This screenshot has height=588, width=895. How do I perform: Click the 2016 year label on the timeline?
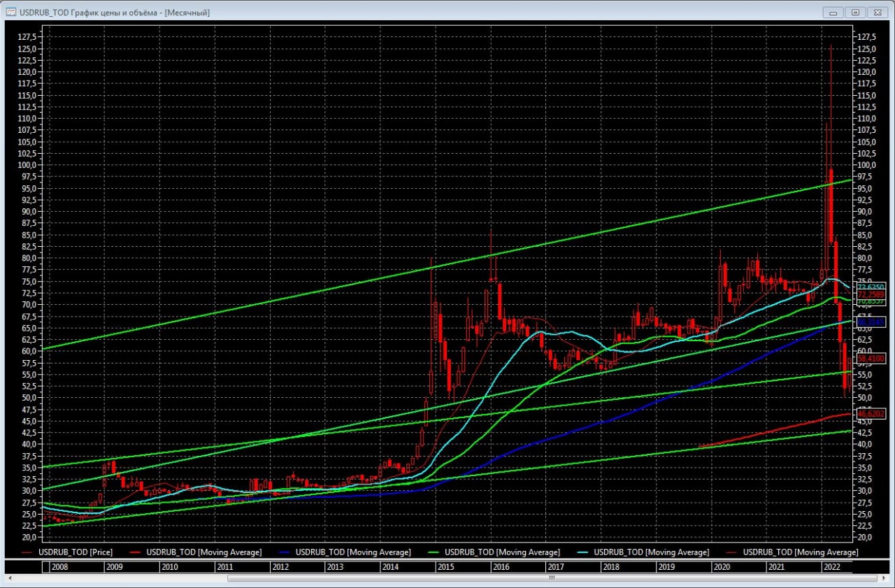(x=501, y=567)
